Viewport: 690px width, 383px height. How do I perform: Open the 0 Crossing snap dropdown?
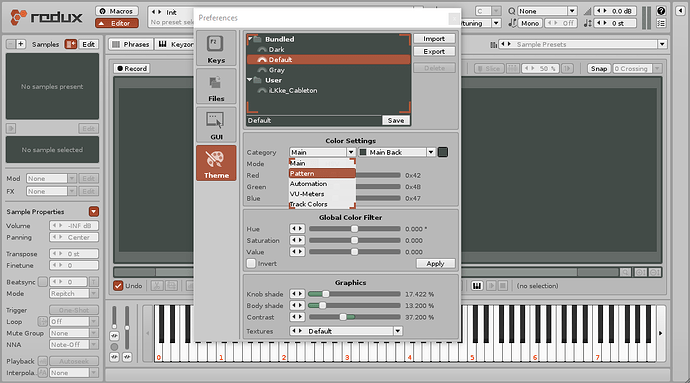657,69
